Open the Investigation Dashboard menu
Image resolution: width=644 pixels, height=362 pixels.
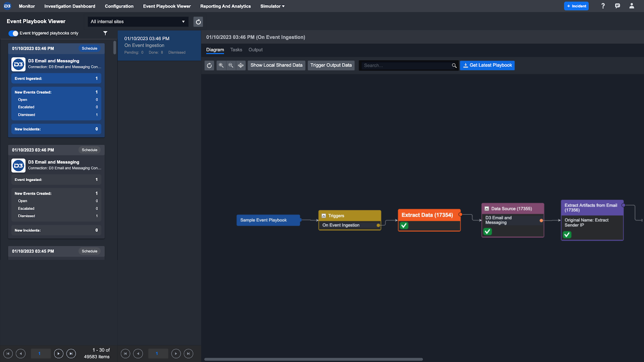tap(70, 6)
